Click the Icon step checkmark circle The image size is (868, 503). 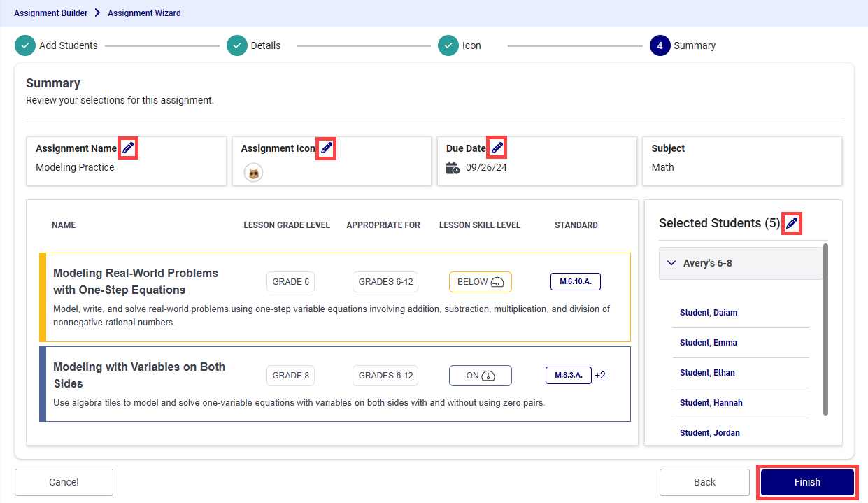click(x=448, y=45)
